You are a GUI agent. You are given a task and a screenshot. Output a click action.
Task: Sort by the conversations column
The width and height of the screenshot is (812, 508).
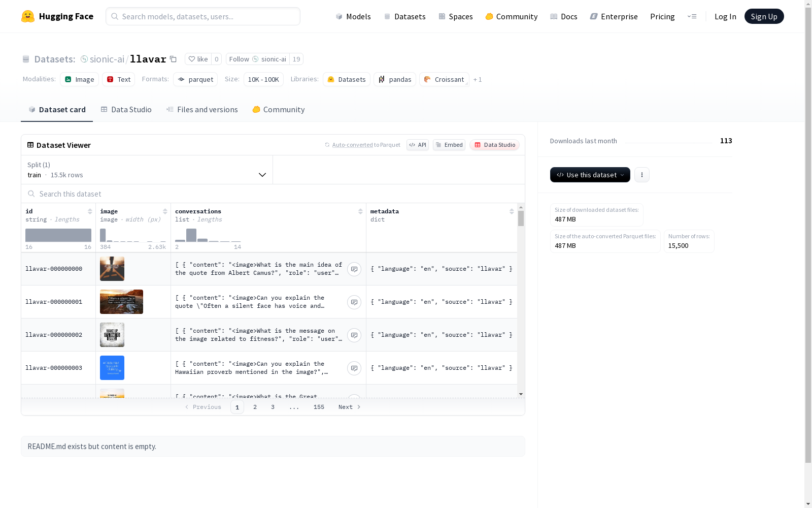click(360, 211)
